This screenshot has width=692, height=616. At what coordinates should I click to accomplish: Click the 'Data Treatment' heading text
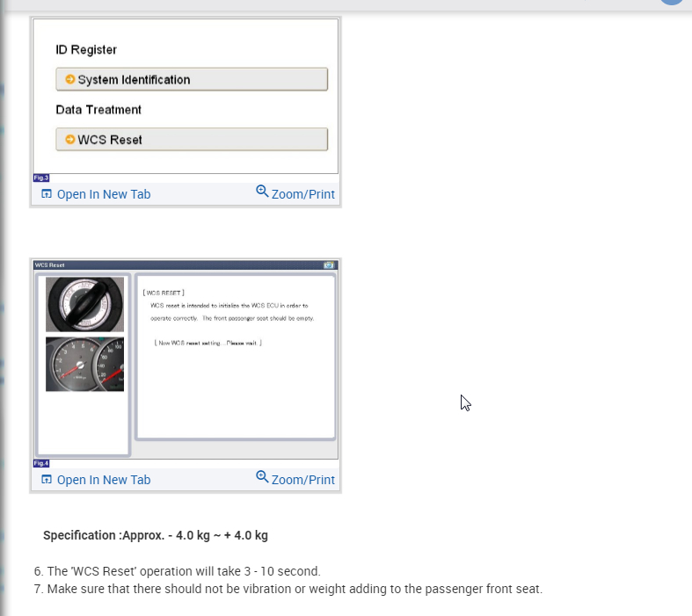point(98,110)
